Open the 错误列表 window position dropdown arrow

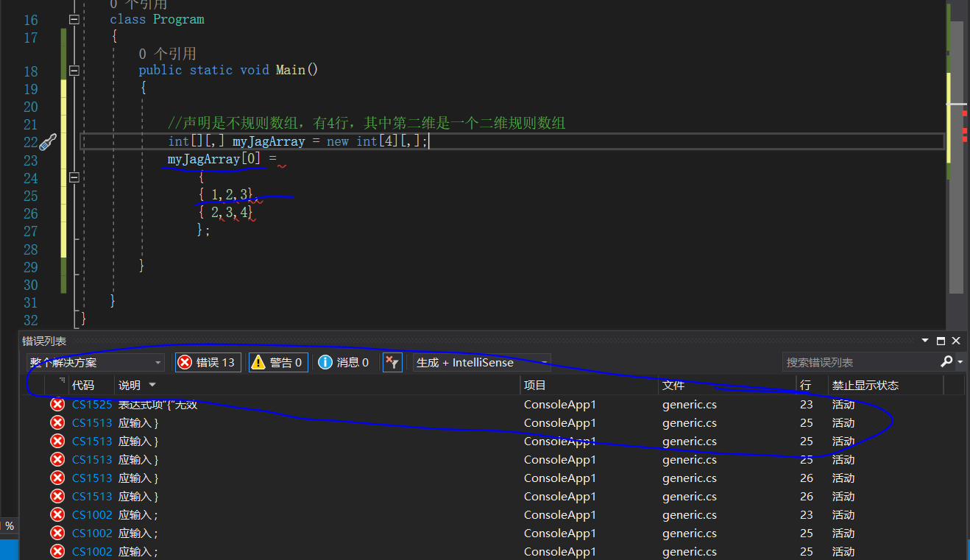click(x=925, y=341)
